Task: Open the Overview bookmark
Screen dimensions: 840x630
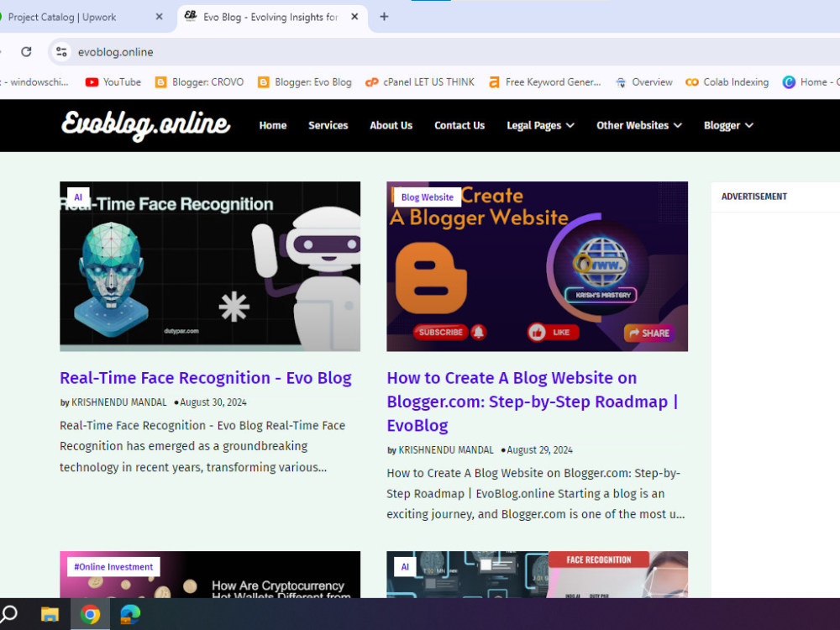Action: (644, 82)
